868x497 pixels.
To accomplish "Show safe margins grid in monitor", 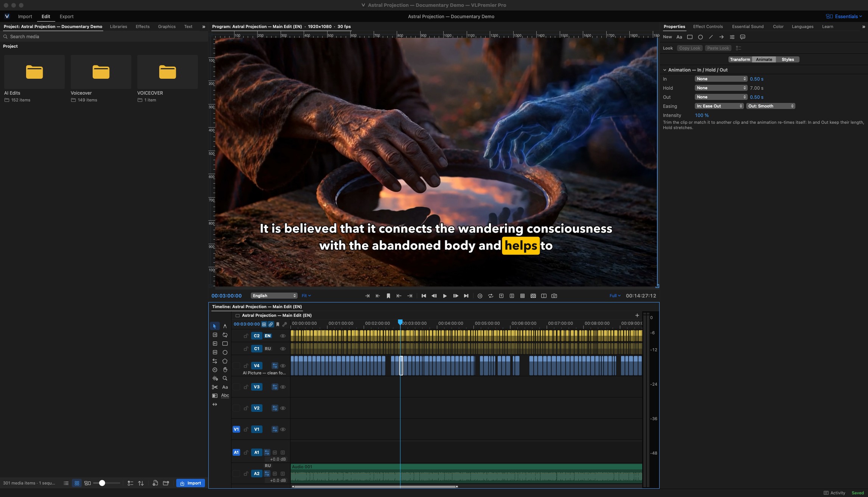I will [522, 296].
